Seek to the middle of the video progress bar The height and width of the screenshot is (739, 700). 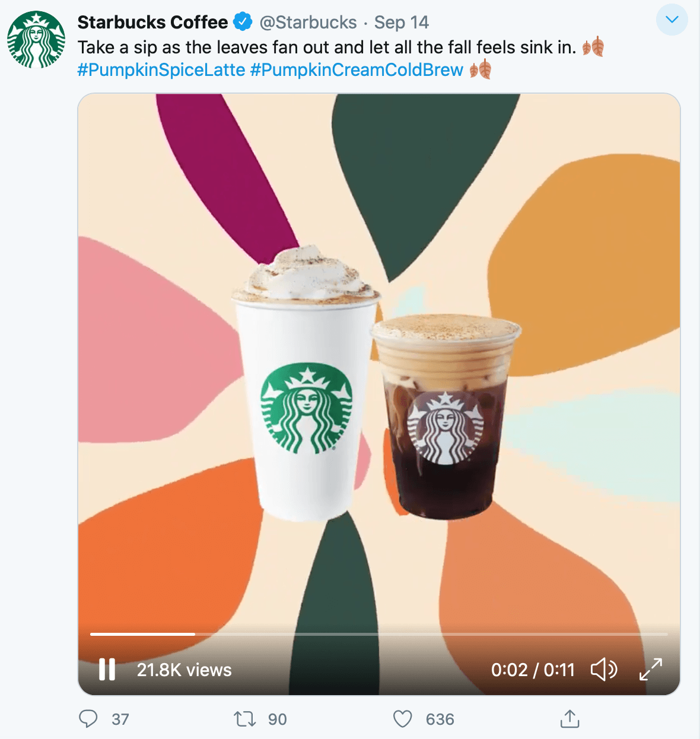(379, 634)
